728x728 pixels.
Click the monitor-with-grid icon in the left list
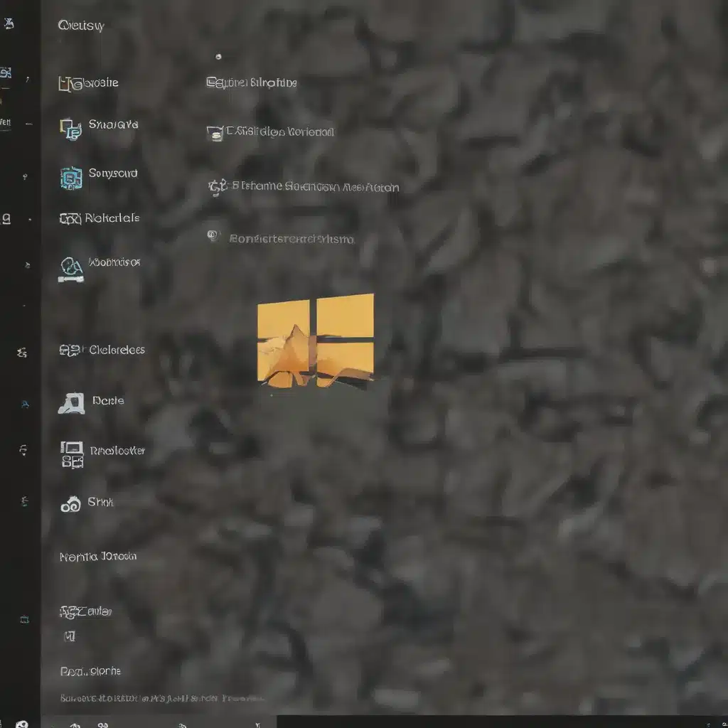[72, 454]
